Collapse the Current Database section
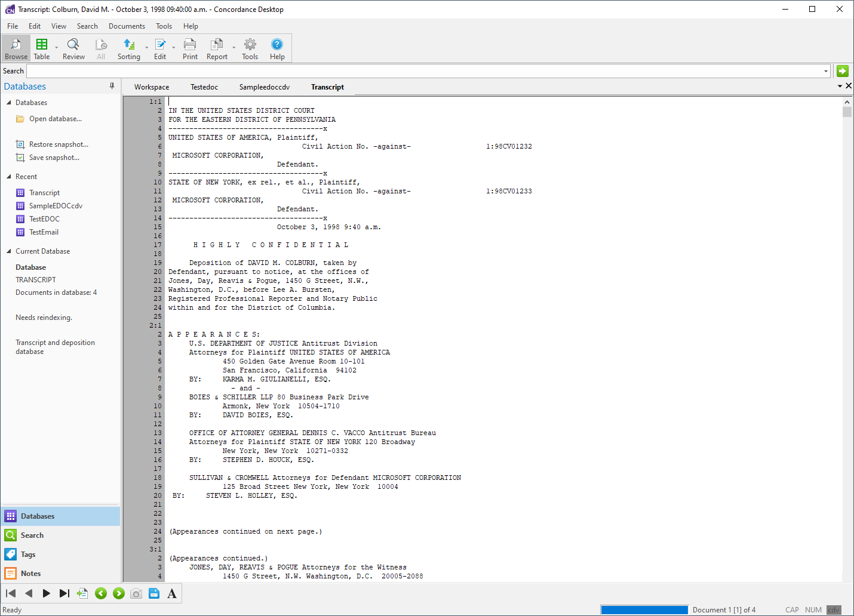Screen dimensions: 854x616 click(x=9, y=251)
